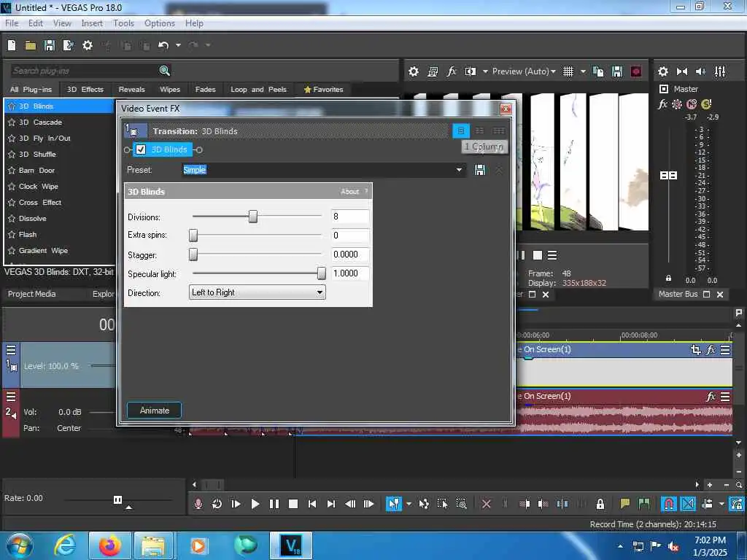Open Master bus audio properties gear
The width and height of the screenshot is (747, 560).
[x=662, y=71]
